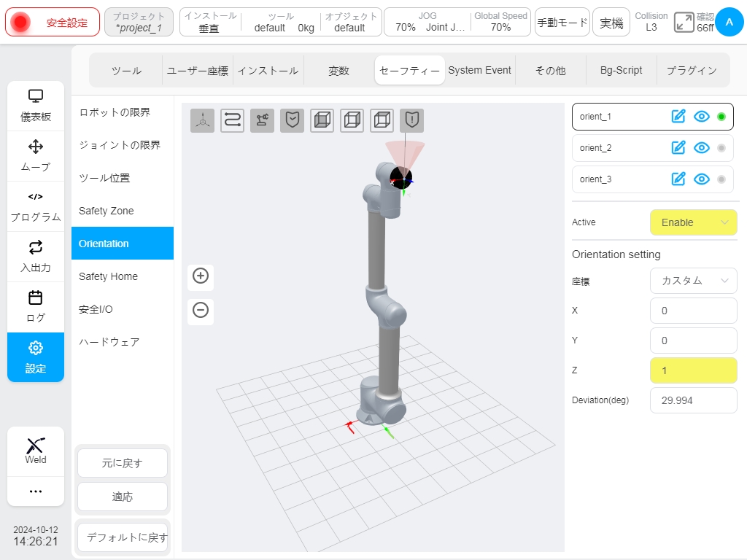The width and height of the screenshot is (747, 560).
Task: Open the 儀表板 dashboard sidebar item
Action: [x=36, y=106]
